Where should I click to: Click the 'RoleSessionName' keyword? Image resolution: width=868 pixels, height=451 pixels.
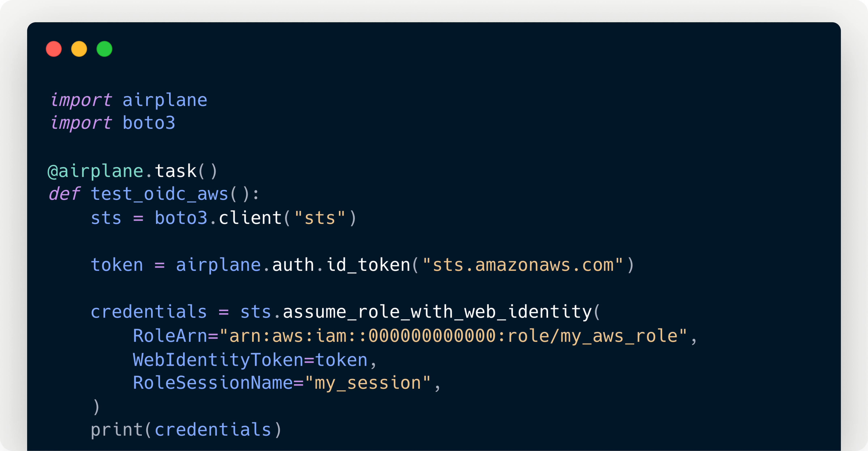213,383
